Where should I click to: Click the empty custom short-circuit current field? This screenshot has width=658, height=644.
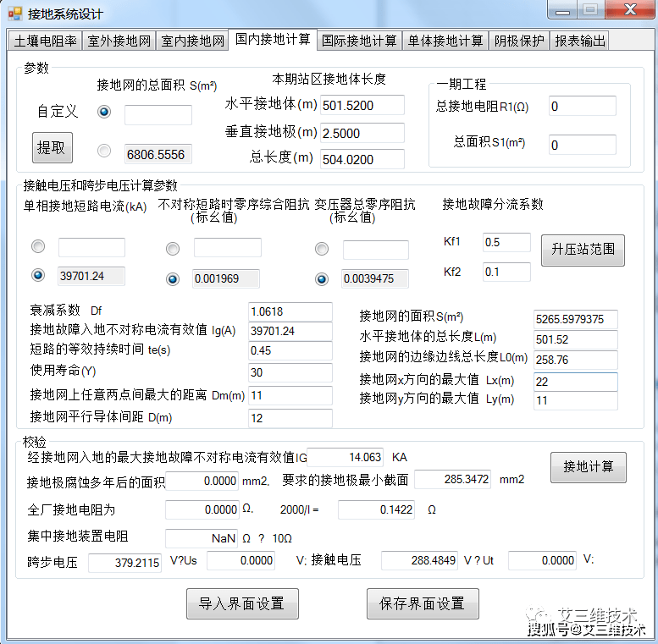[91, 247]
